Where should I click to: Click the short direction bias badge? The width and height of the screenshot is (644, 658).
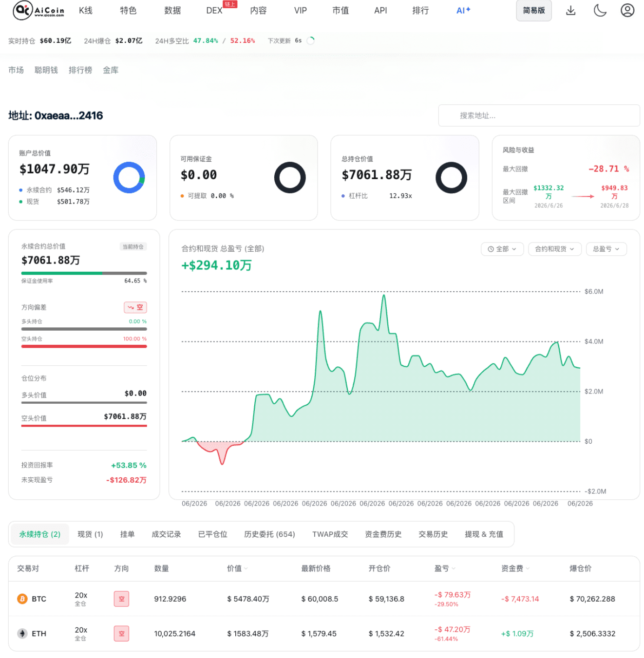(x=135, y=307)
